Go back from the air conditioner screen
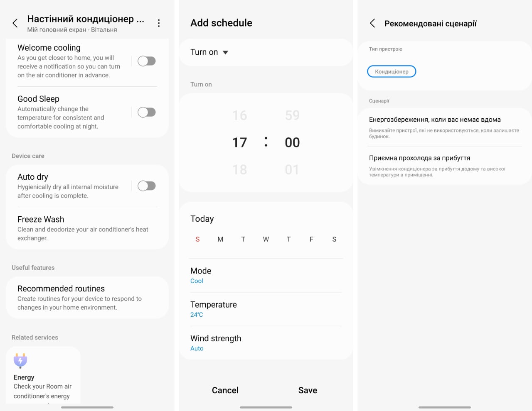This screenshot has height=411, width=532. (x=15, y=23)
